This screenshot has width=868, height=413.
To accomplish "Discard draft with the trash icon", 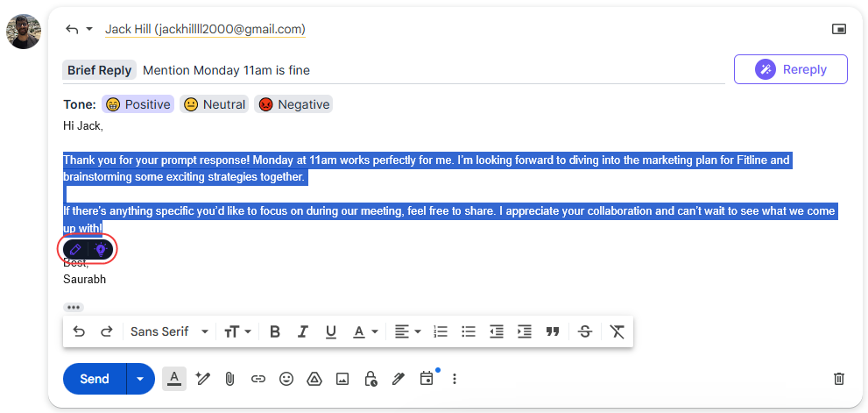I will click(x=838, y=379).
